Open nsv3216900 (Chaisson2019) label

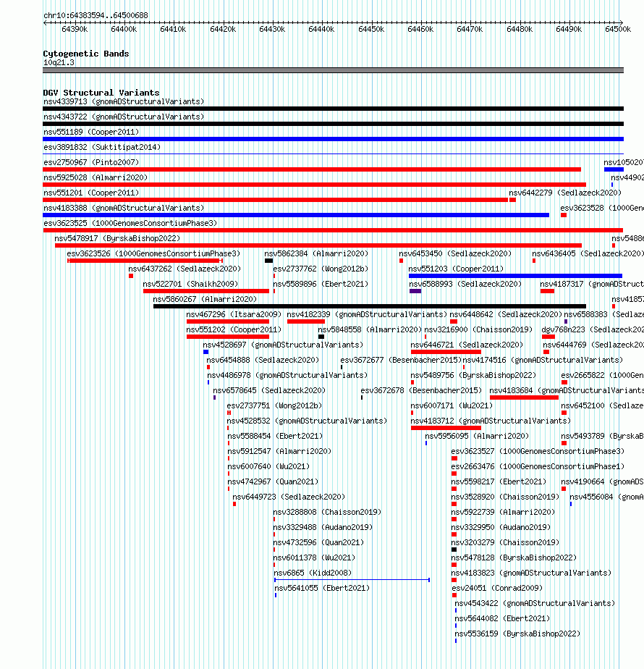(478, 330)
